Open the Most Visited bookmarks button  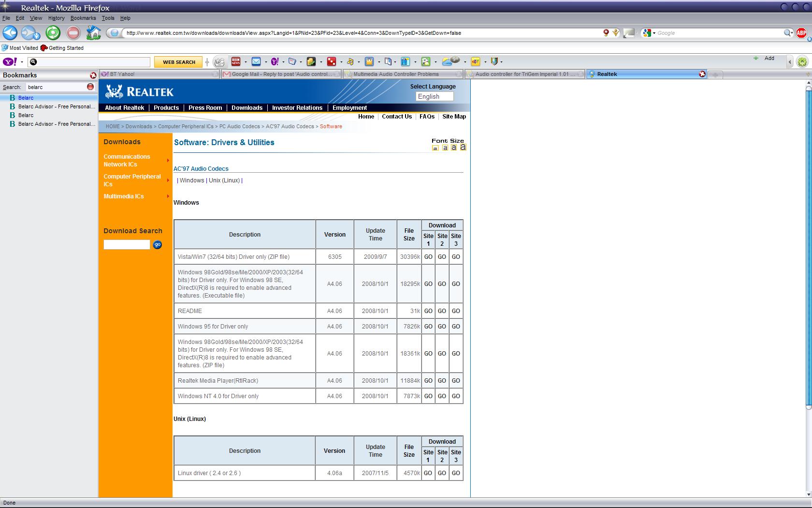tap(20, 48)
